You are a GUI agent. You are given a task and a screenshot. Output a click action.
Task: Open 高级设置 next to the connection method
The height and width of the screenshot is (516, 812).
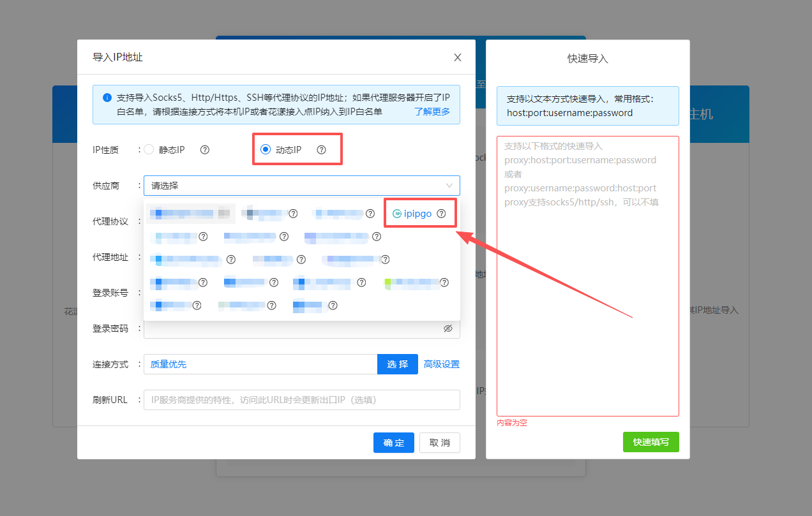[x=441, y=364]
